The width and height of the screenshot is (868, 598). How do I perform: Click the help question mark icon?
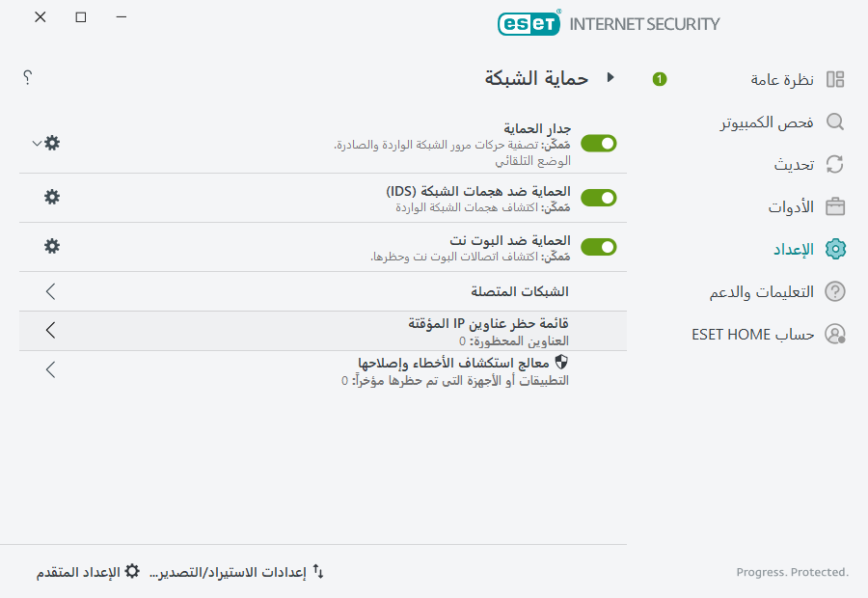click(x=27, y=77)
